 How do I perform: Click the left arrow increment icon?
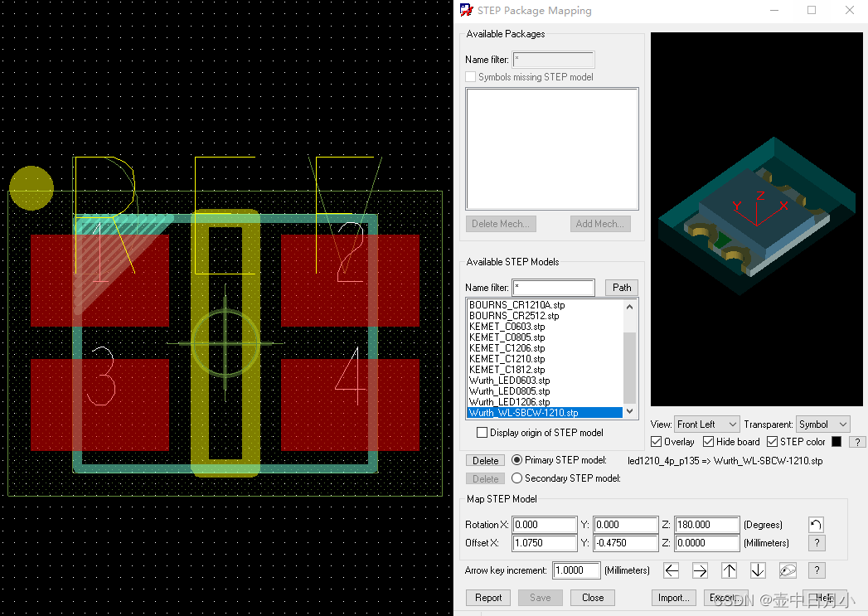coord(672,570)
